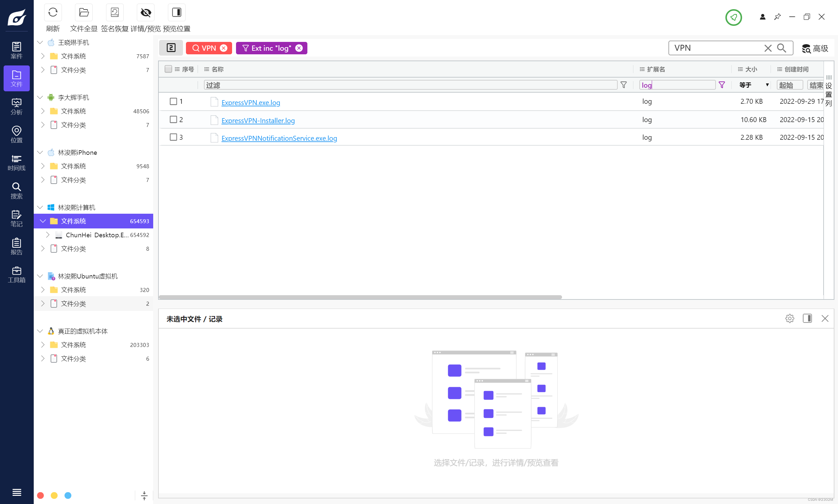838x504 pixels.
Task: Open the 工具箱 toolbox sidebar icon
Action: [16, 274]
